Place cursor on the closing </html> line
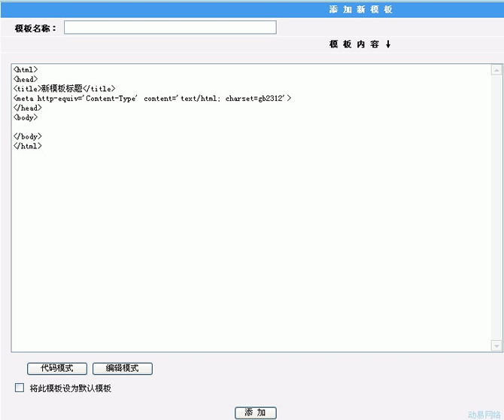The width and height of the screenshot is (504, 420). click(x=27, y=146)
